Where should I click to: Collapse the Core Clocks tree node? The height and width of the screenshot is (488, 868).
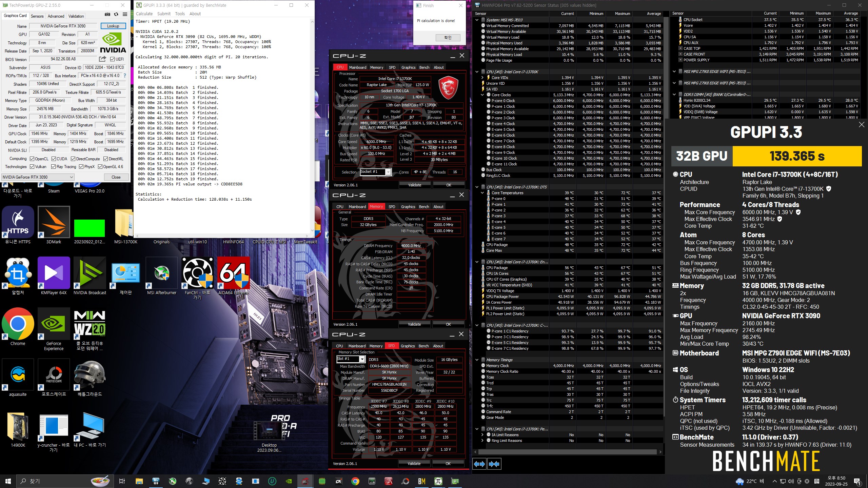click(x=482, y=95)
